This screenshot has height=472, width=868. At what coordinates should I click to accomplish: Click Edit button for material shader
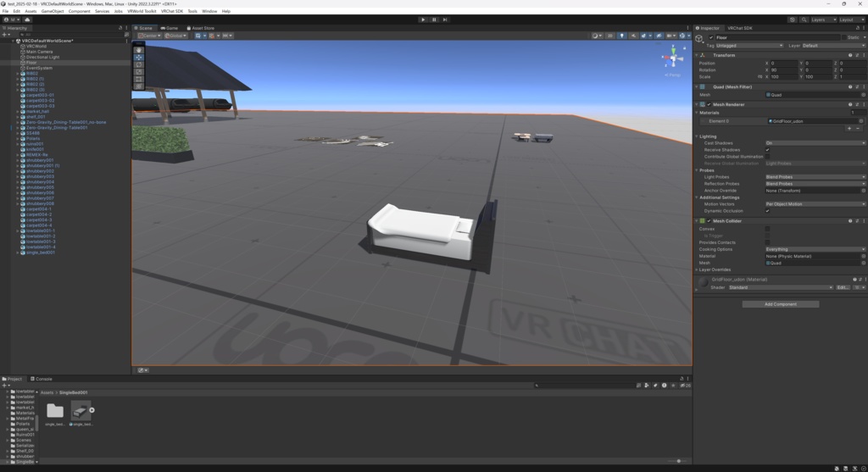(x=842, y=288)
